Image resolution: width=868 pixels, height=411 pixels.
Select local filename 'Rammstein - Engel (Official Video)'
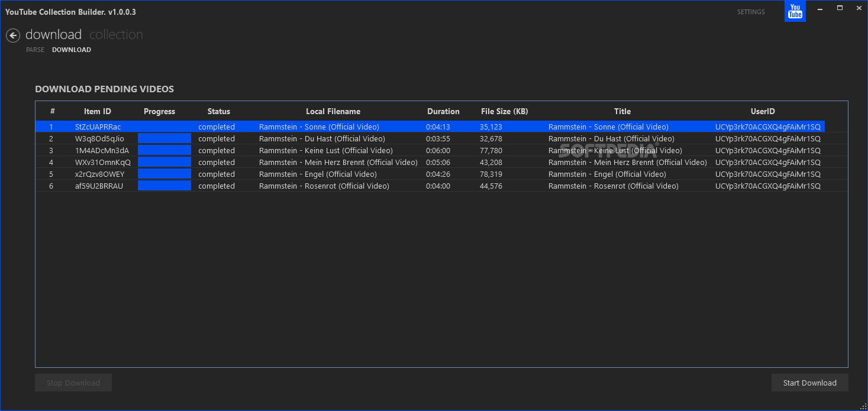[x=318, y=174]
